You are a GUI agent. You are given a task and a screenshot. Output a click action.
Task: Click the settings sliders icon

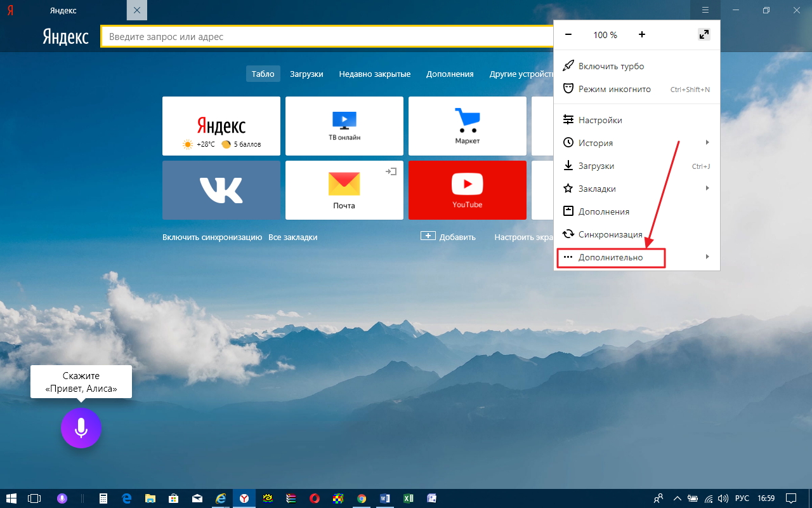point(568,120)
